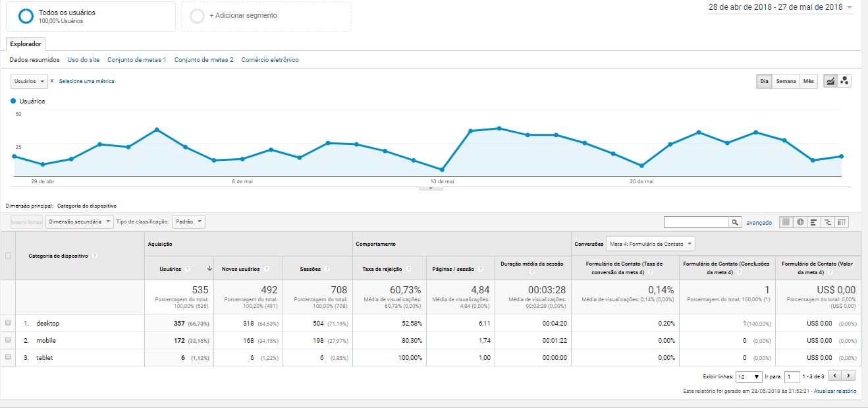This screenshot has width=868, height=408.
Task: Open the Dimensão secundária dropdown
Action: coord(79,222)
